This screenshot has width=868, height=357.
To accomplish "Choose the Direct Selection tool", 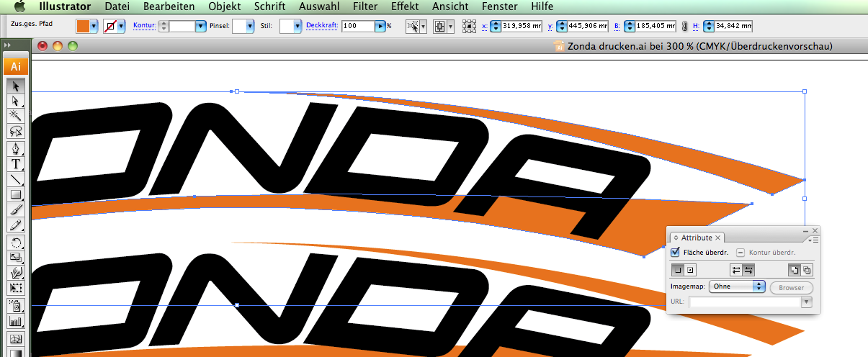I will pos(16,101).
